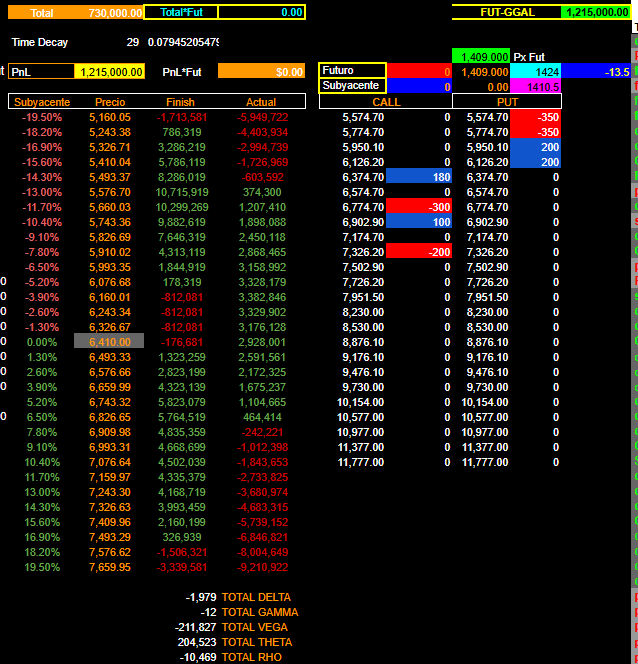Select PUT quantity -350 at strike 5,574.70
The height and width of the screenshot is (664, 638).
[x=536, y=117]
